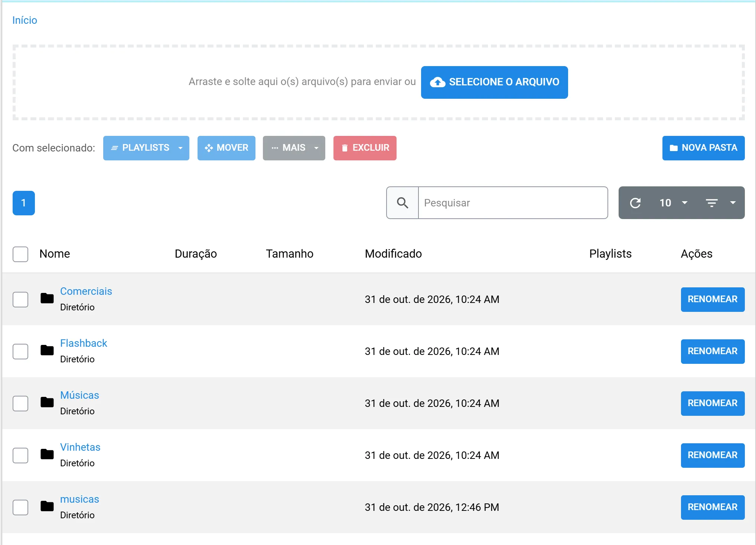
Task: Click the Duração column header
Action: coord(196,254)
